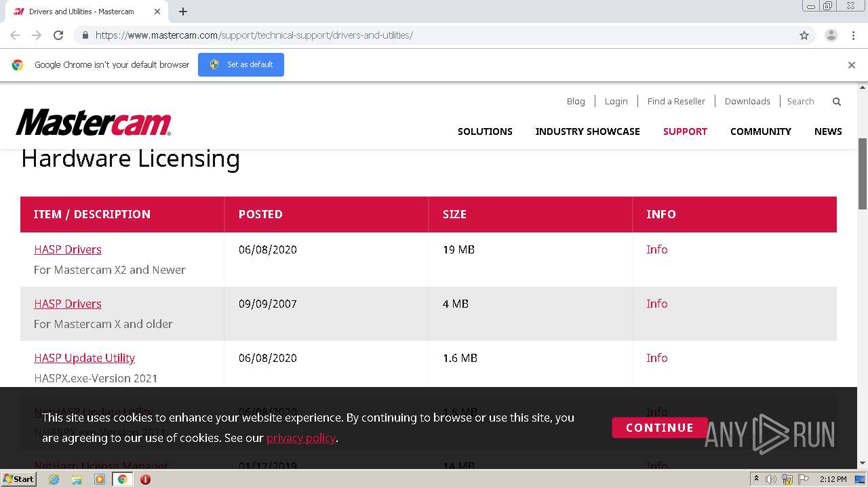Click the 1.6 MB size cell
868x488 pixels.
click(460, 358)
